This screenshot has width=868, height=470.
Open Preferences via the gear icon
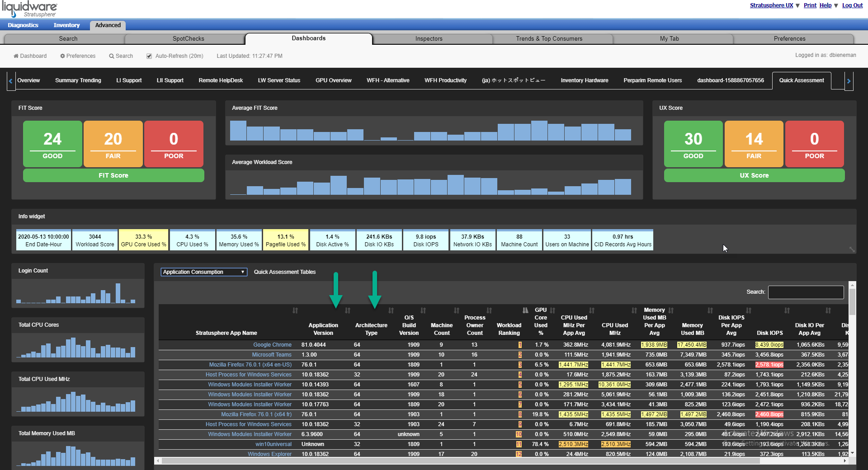(x=62, y=56)
